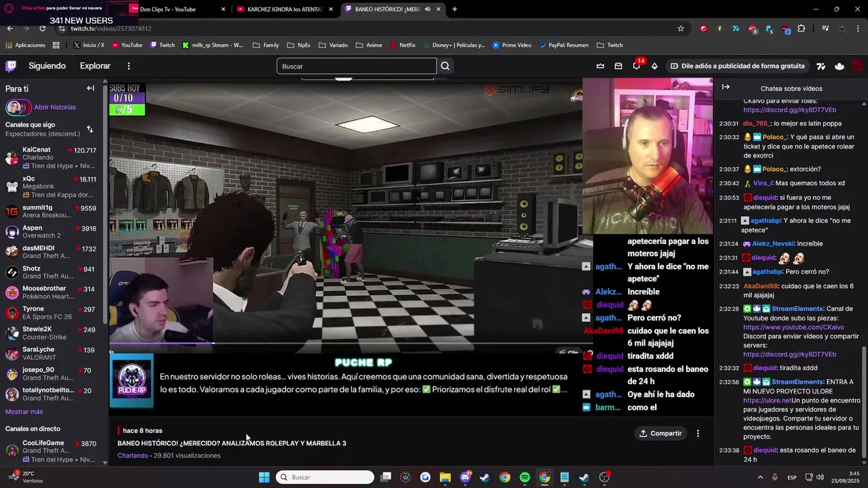Open the Twitch home logo
This screenshot has height=488, width=868.
(11, 66)
